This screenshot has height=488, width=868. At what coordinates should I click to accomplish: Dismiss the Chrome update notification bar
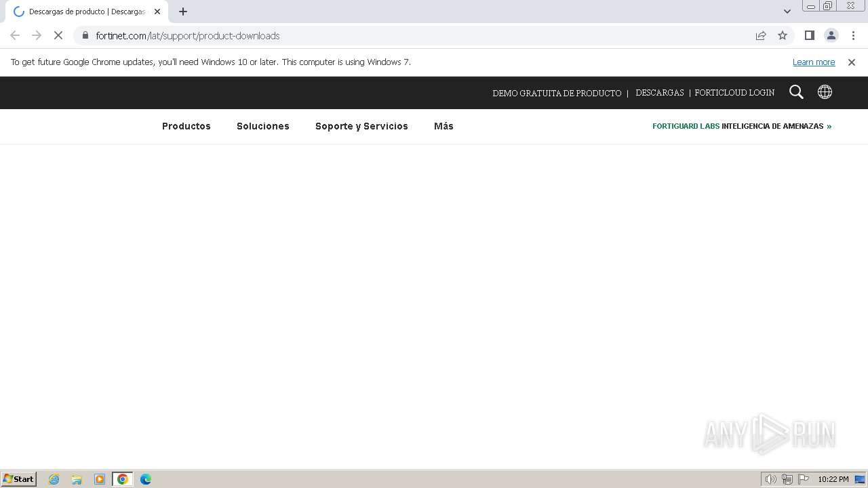pos(852,62)
